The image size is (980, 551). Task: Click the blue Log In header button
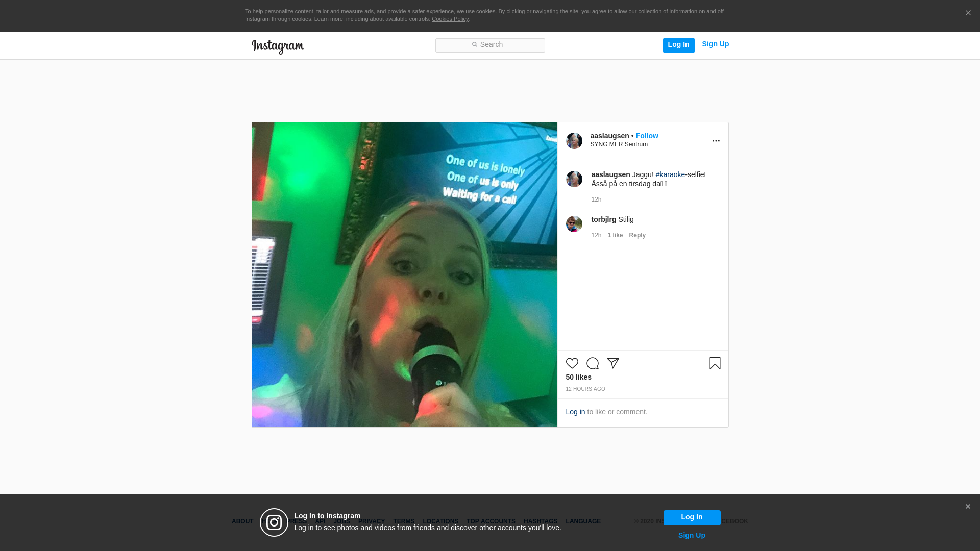679,45
